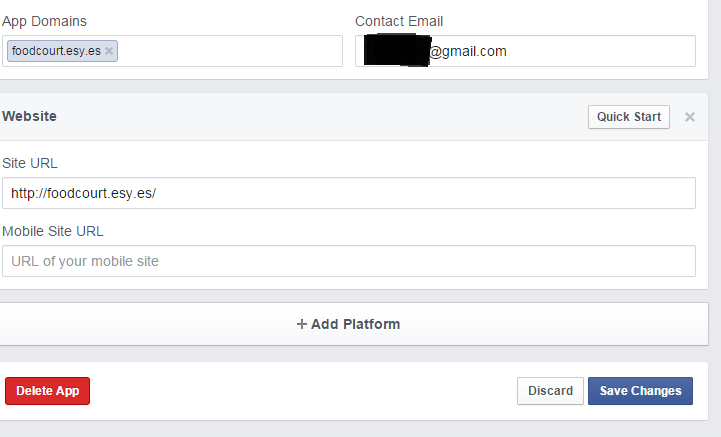Click the Mobile Site URL label
The height and width of the screenshot is (437, 721).
(x=53, y=231)
